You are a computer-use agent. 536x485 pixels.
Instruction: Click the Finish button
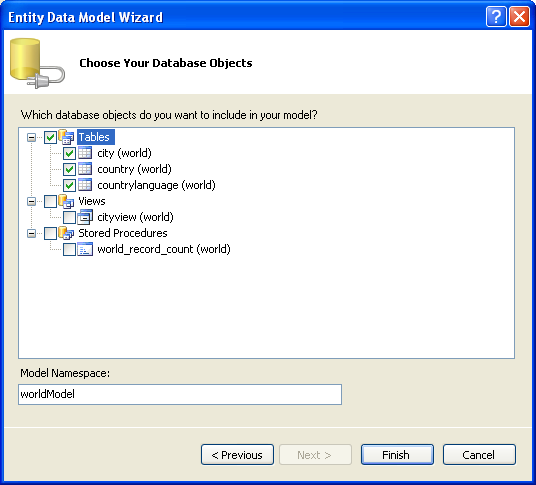coord(397,455)
